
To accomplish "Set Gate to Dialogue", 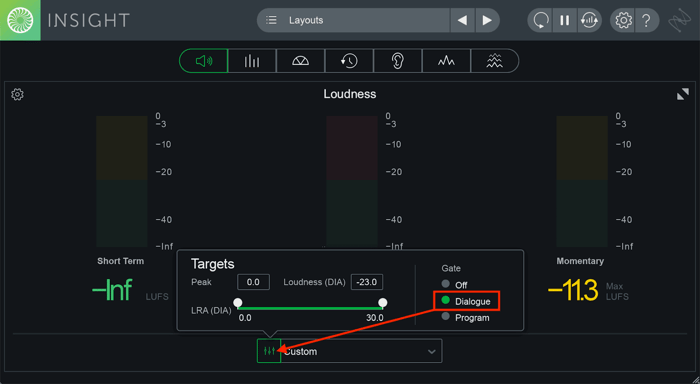I will pyautogui.click(x=466, y=301).
